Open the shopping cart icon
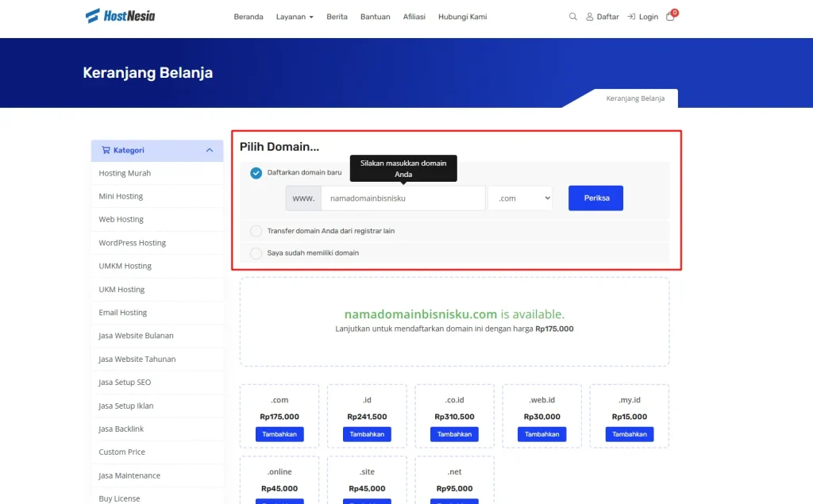This screenshot has height=504, width=813. (x=670, y=17)
